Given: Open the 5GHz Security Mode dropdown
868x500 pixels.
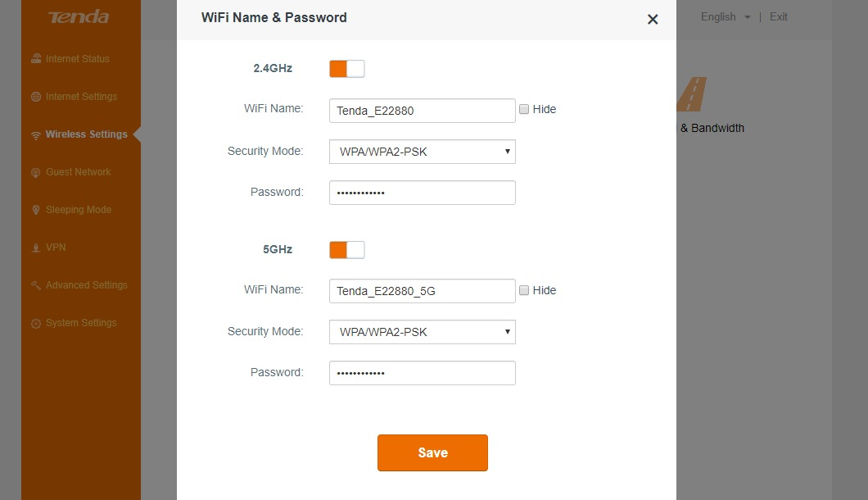Looking at the screenshot, I should 422,332.
